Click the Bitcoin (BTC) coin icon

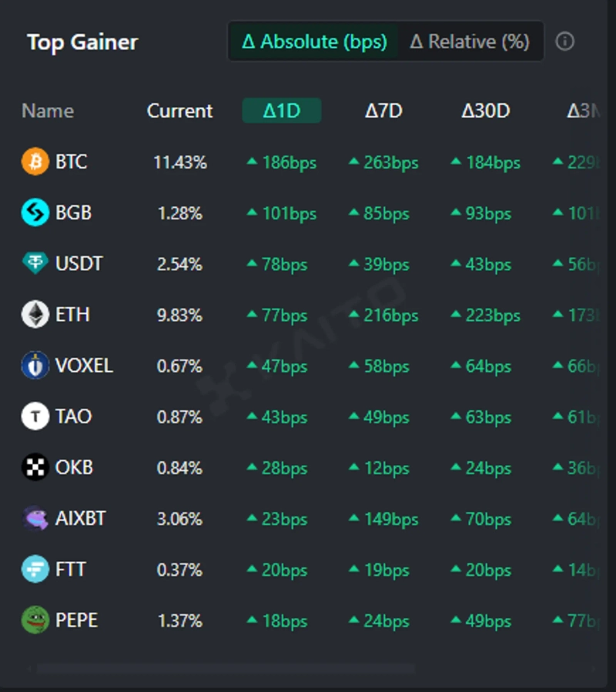click(x=35, y=162)
